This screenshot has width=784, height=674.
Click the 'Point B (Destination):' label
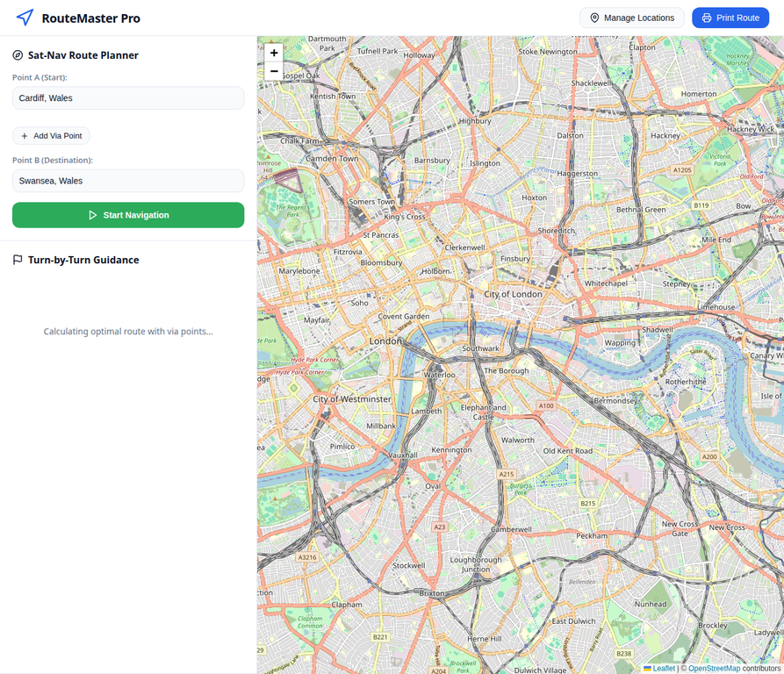coord(53,161)
